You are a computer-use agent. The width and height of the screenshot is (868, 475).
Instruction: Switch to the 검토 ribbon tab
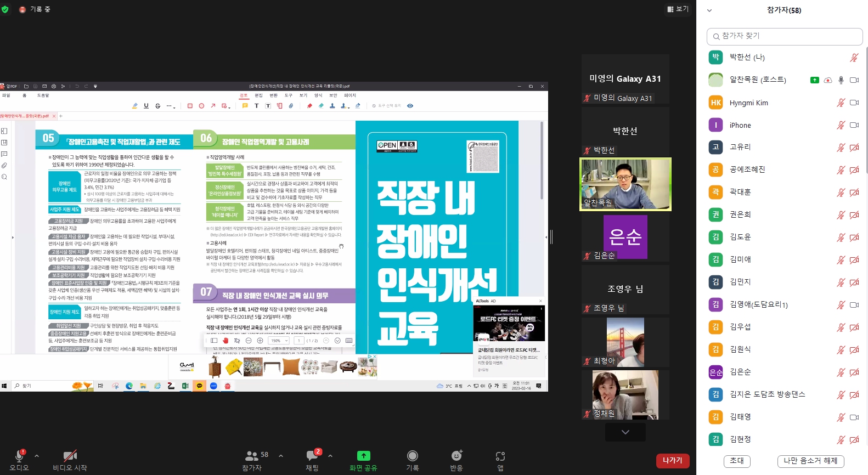coord(244,95)
